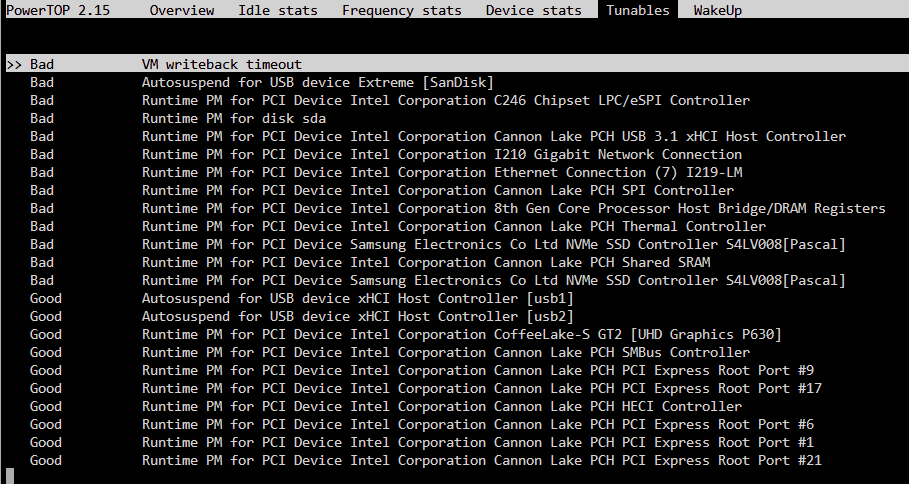Select the I210 Gigabit Network Connection row

pos(441,154)
